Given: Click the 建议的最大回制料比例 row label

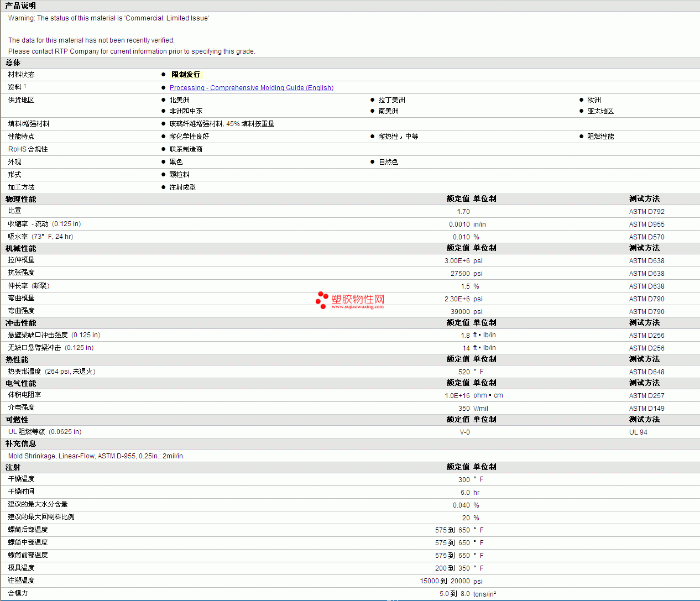Looking at the screenshot, I should [41, 517].
